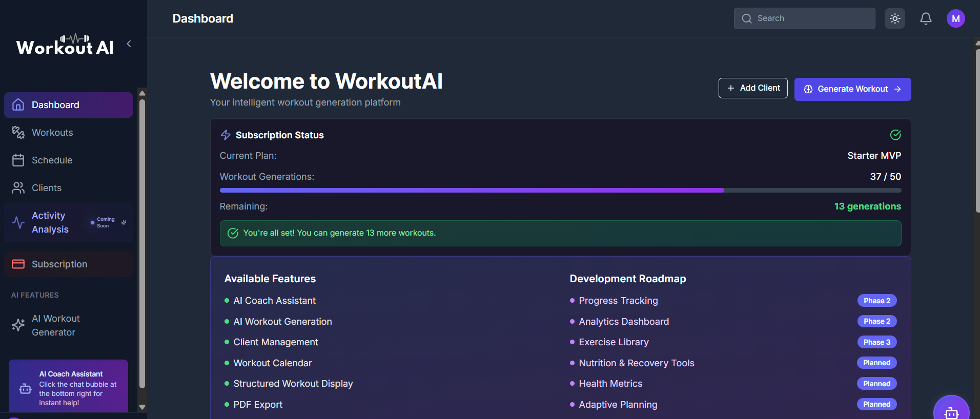Screen dimensions: 980x419
Task: Click the sidebar scrollbar up arrow
Action: (142, 93)
